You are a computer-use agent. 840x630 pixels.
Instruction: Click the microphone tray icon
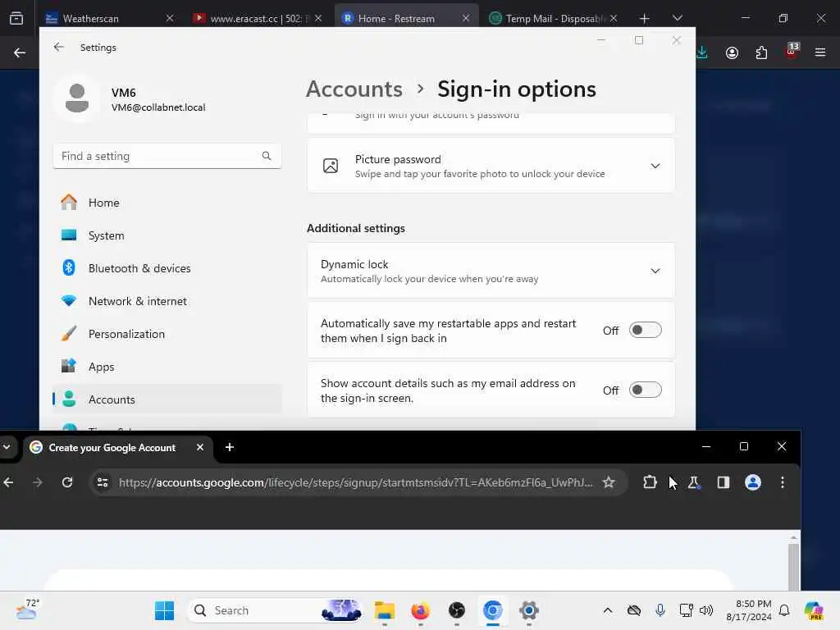(660, 610)
